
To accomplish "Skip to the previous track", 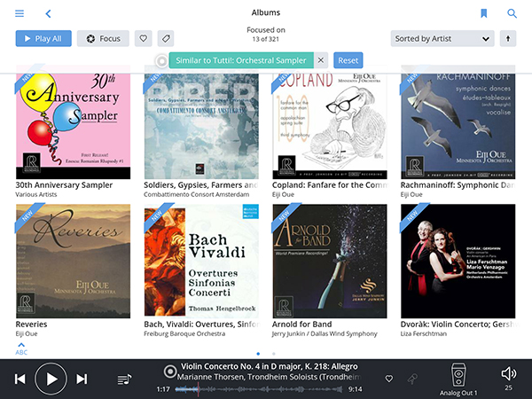I will pyautogui.click(x=20, y=379).
